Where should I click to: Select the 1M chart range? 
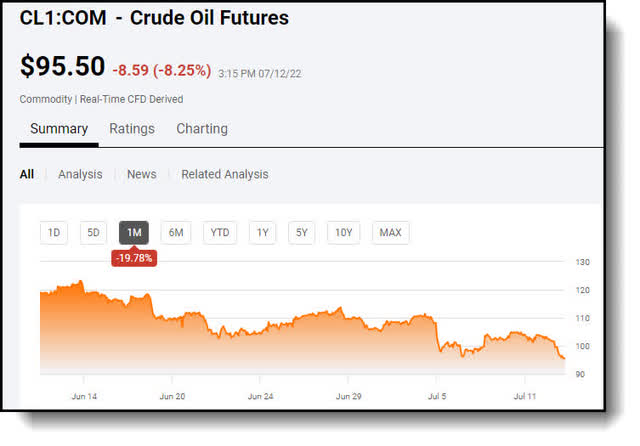coord(134,233)
